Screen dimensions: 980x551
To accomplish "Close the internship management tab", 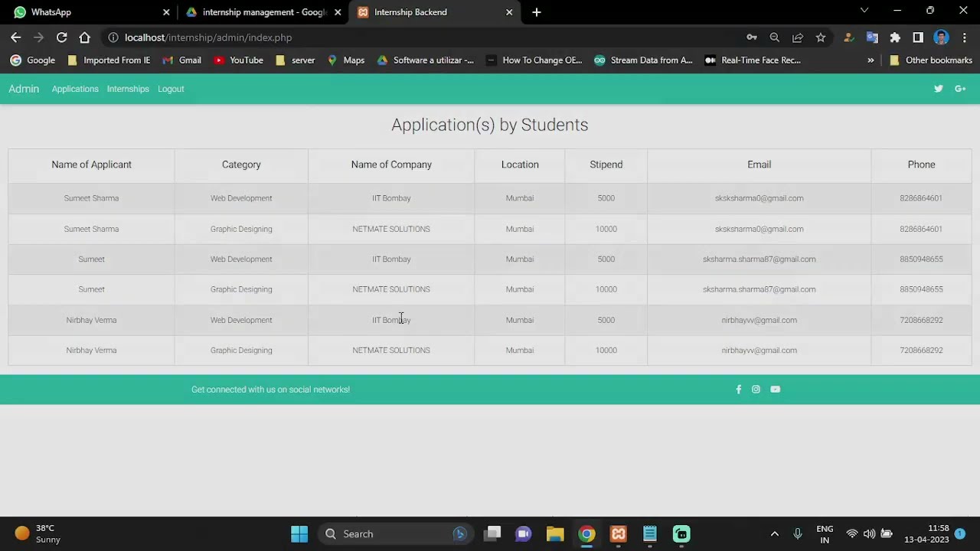I will [338, 12].
